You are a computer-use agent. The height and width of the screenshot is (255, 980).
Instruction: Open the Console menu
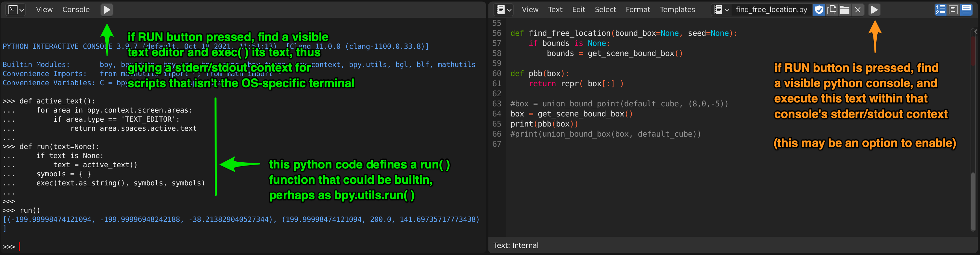point(76,9)
